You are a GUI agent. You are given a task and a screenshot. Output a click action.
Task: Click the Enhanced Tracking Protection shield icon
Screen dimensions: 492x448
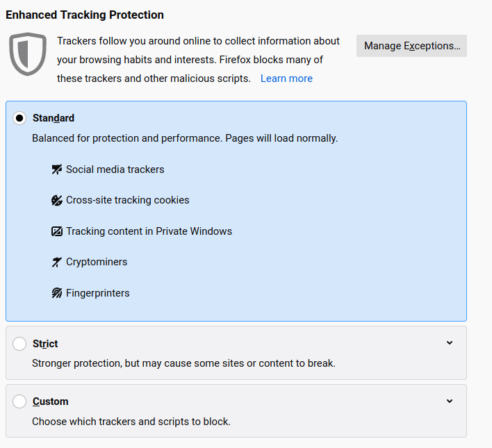pyautogui.click(x=28, y=53)
